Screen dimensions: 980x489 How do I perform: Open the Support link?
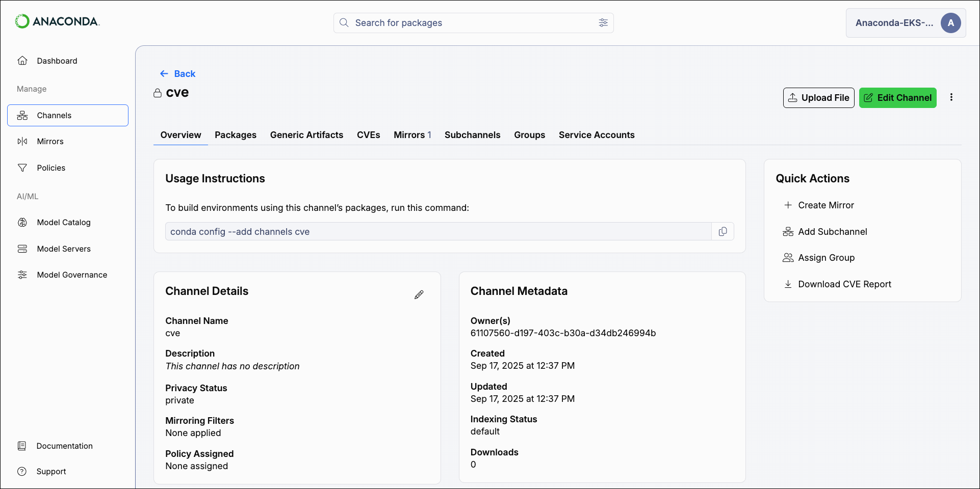click(x=51, y=472)
